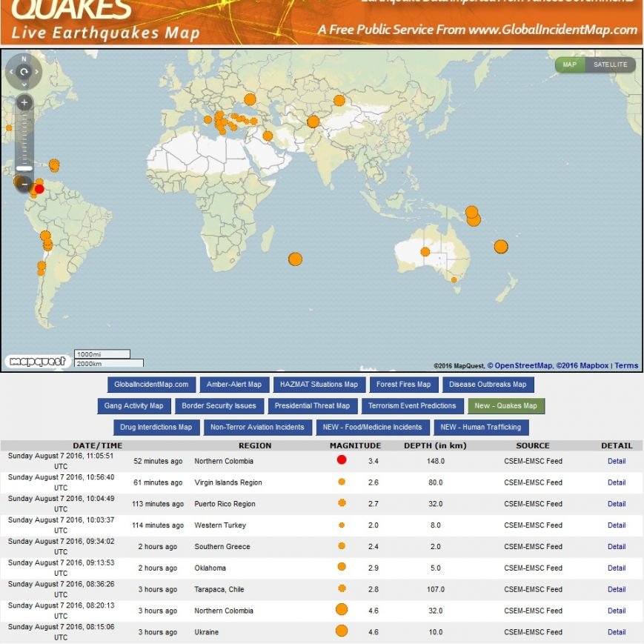
Task: Click the small quake marker in southeastern Australia
Action: point(454,280)
